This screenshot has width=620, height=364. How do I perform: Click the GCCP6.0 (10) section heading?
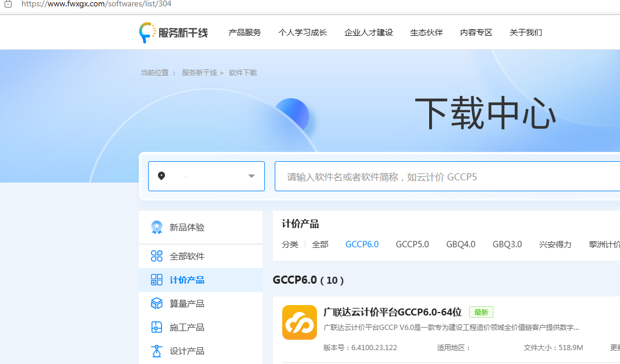point(308,280)
